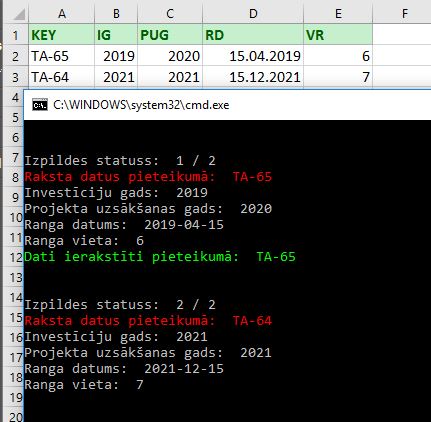431x422 pixels.
Task: Select row 2 header
Action: [x=15, y=56]
